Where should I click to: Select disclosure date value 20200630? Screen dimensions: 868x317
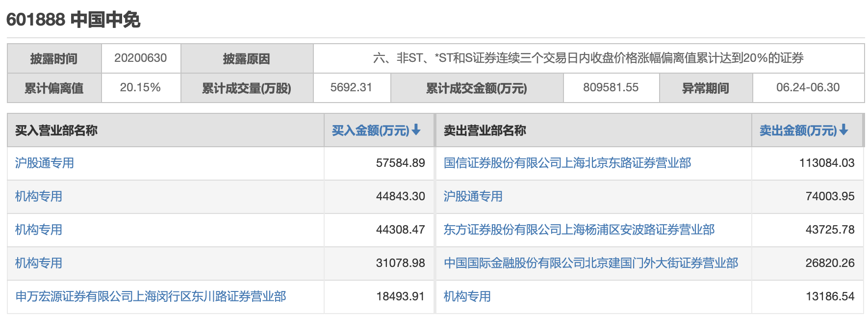pyautogui.click(x=141, y=58)
